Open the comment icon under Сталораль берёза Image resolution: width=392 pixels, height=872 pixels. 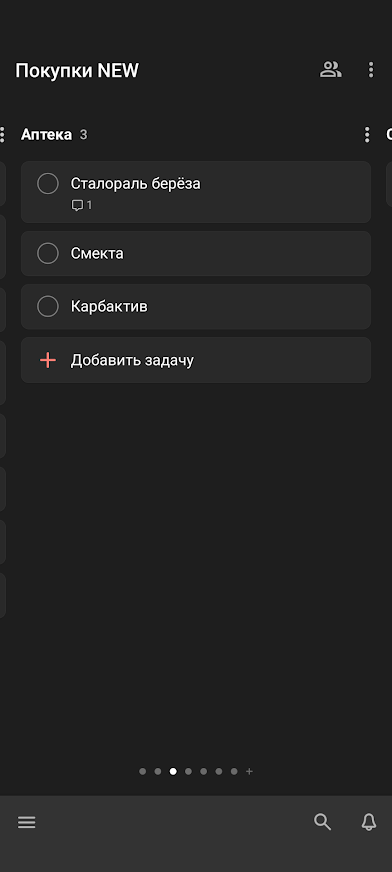click(82, 205)
